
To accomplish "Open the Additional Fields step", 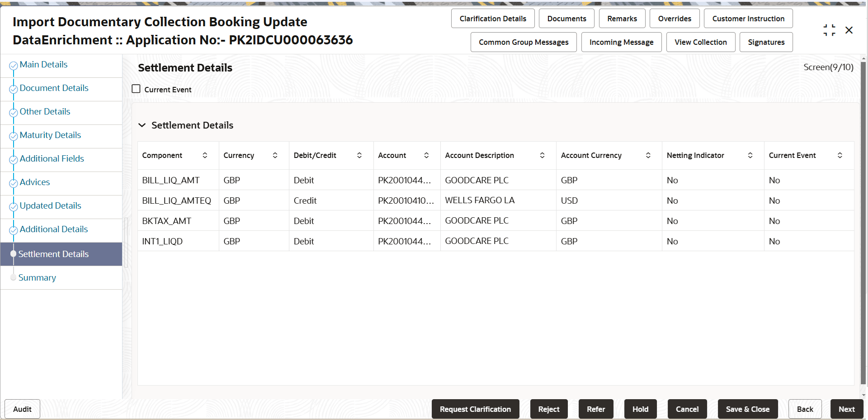I will (52, 158).
